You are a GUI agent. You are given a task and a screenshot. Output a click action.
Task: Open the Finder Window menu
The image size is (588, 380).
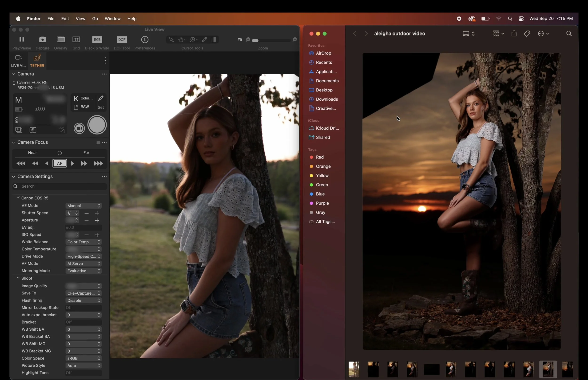(112, 19)
